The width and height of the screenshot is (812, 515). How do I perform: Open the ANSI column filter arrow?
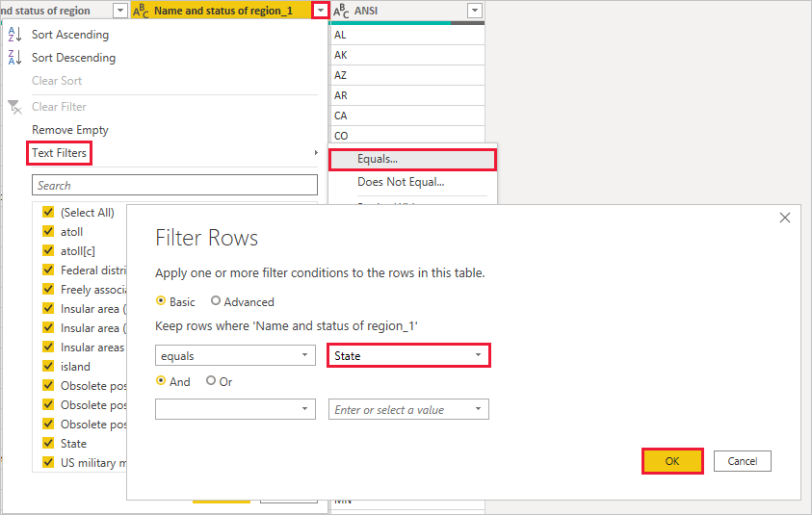click(474, 11)
